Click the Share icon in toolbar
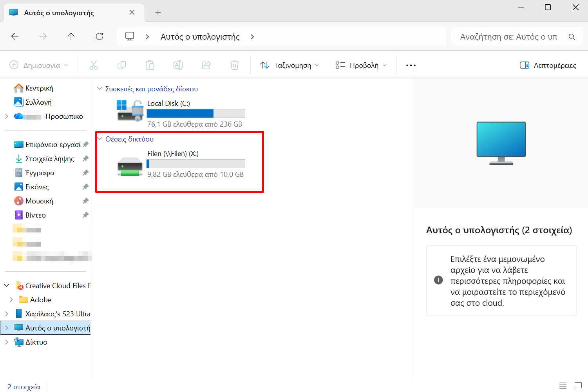Viewport: 588px width, 392px height. 206,65
